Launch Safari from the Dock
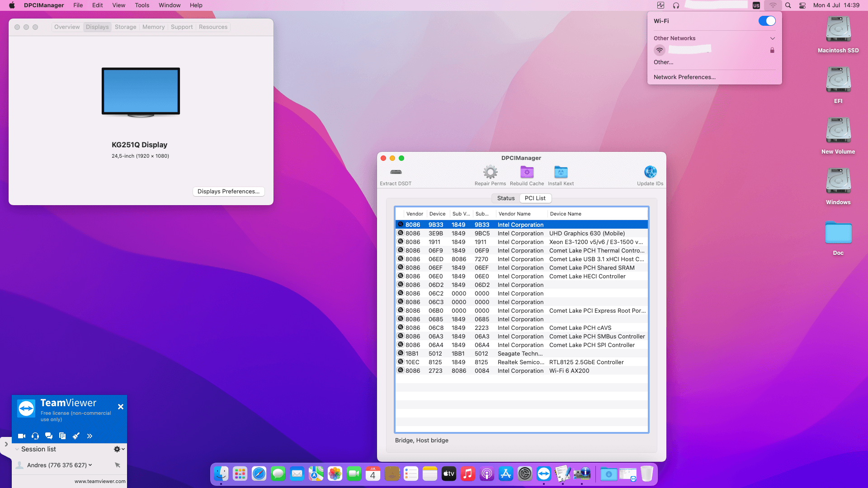 tap(259, 474)
